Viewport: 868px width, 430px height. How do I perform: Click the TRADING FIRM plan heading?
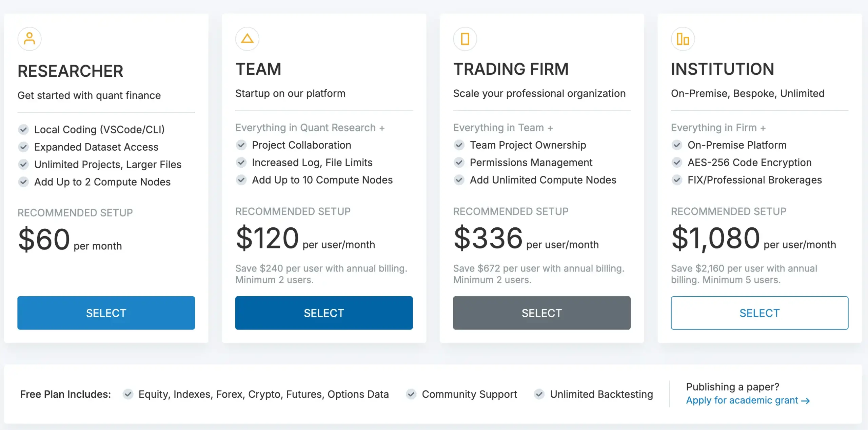(x=511, y=69)
